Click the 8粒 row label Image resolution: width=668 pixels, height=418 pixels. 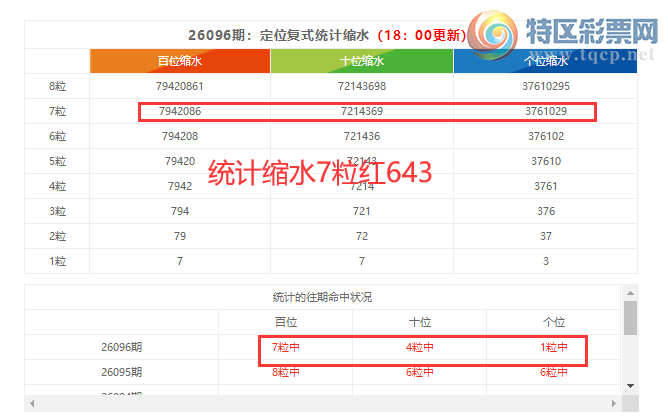(x=57, y=86)
